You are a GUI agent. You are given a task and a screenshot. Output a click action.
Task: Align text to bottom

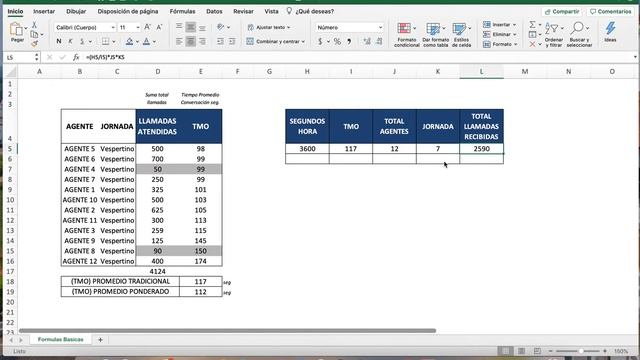pos(202,27)
